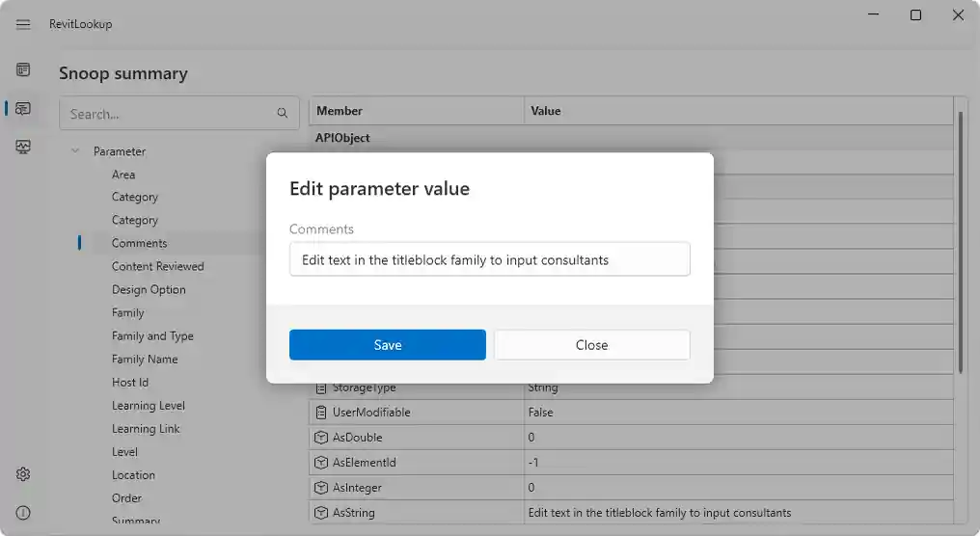980x536 pixels.
Task: Select the Snoop summary sidebar icon
Action: pyautogui.click(x=23, y=109)
